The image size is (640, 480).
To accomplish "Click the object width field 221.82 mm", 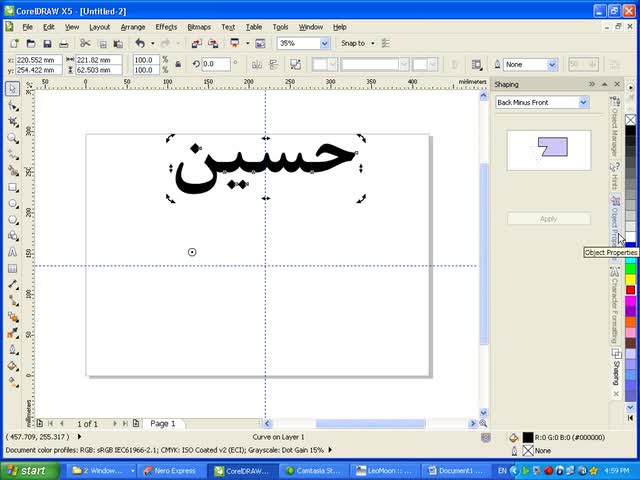I will click(x=99, y=60).
